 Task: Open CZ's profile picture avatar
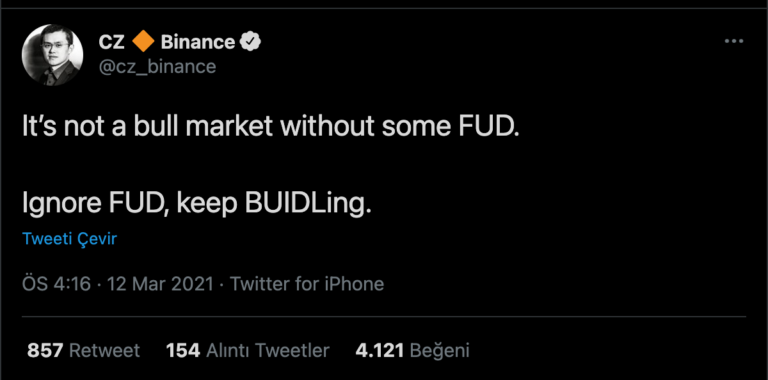pos(52,55)
